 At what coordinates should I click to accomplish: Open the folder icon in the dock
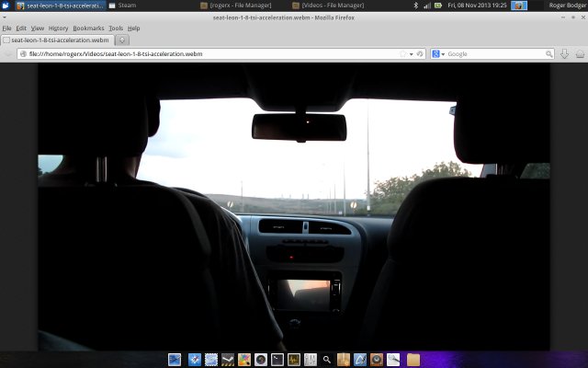click(413, 360)
